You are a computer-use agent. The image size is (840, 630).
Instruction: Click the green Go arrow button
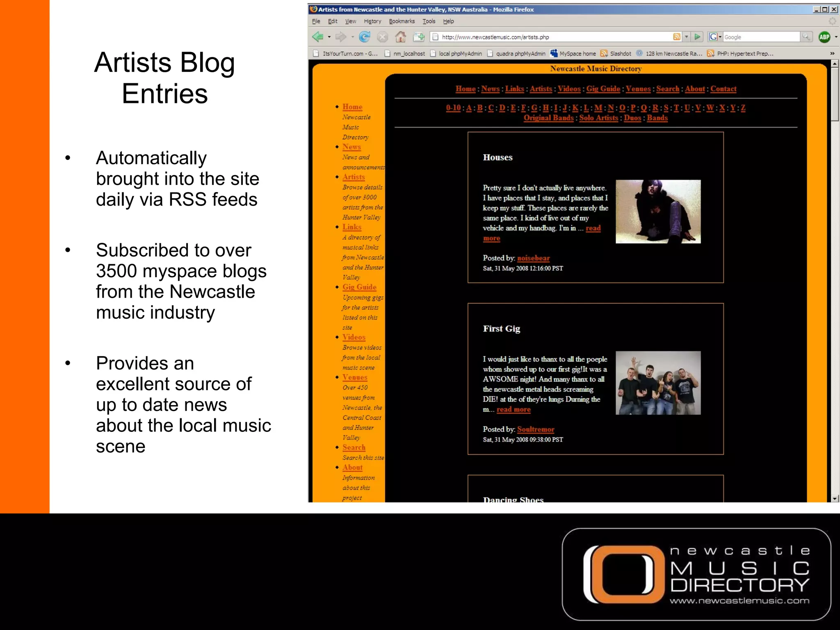point(698,37)
